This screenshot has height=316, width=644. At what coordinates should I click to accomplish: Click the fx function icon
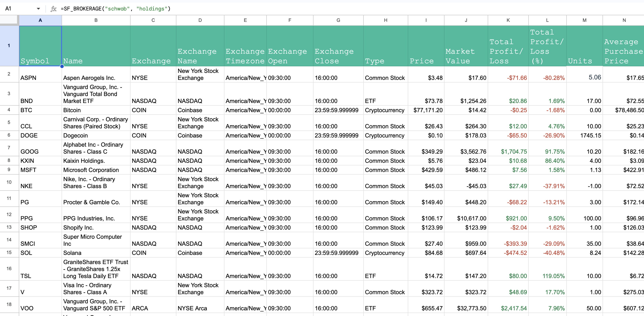pyautogui.click(x=53, y=9)
